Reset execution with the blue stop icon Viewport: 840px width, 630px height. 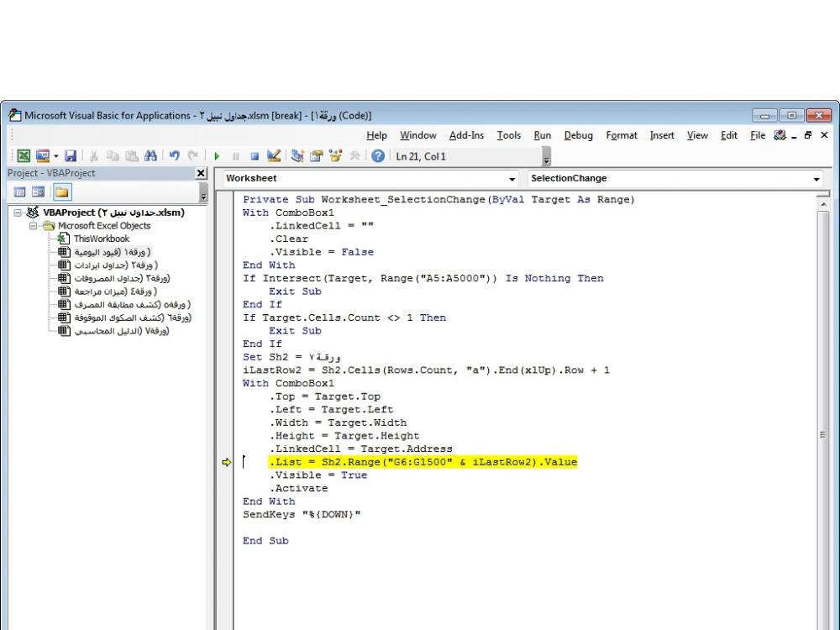pos(255,156)
